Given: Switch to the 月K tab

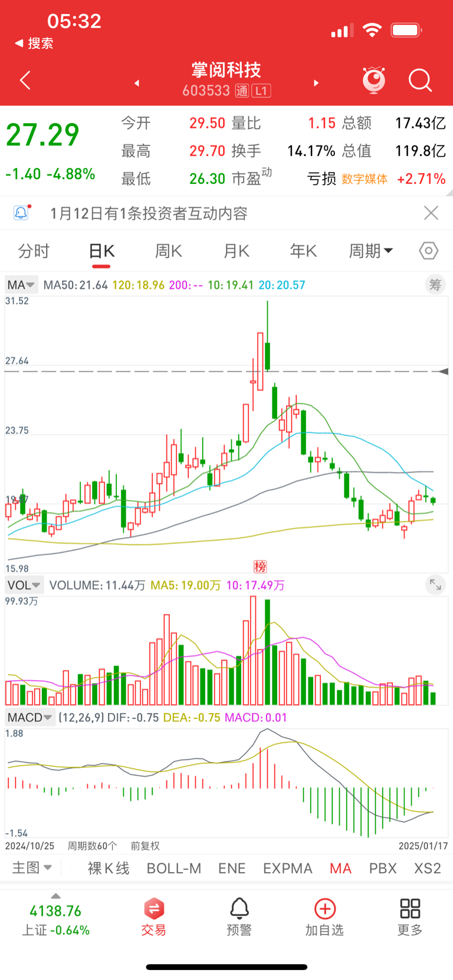Looking at the screenshot, I should coord(237,251).
